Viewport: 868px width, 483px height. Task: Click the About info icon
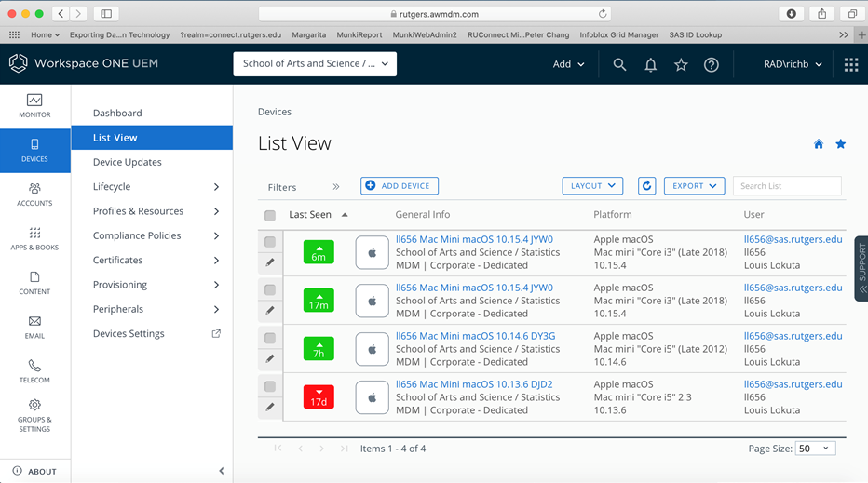pos(17,471)
